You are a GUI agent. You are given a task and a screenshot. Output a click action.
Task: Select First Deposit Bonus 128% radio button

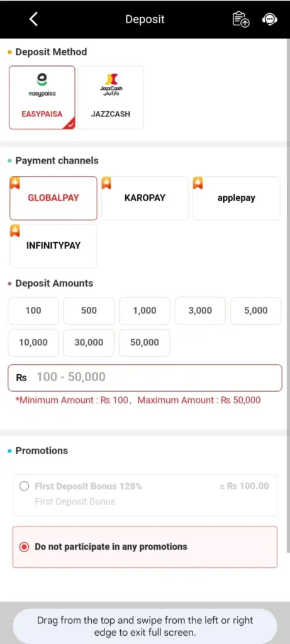point(25,486)
